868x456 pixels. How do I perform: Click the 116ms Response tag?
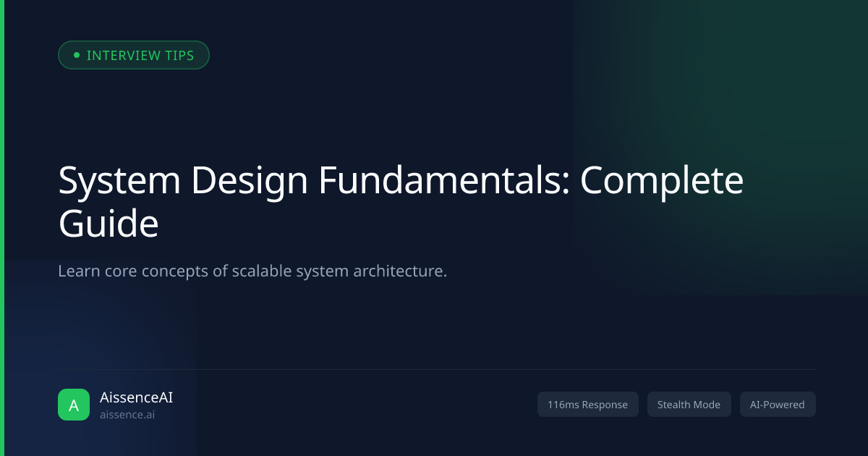click(587, 405)
